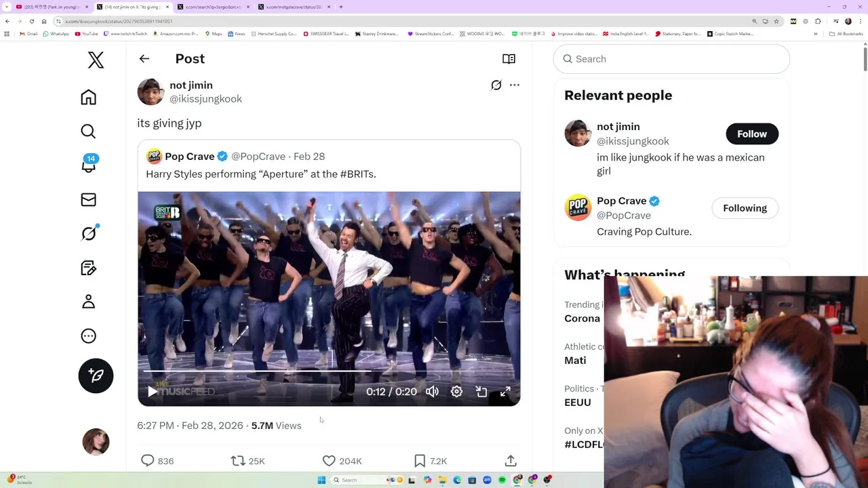Viewport: 868px width, 488px height.
Task: Open Reader view book icon
Action: click(x=509, y=59)
